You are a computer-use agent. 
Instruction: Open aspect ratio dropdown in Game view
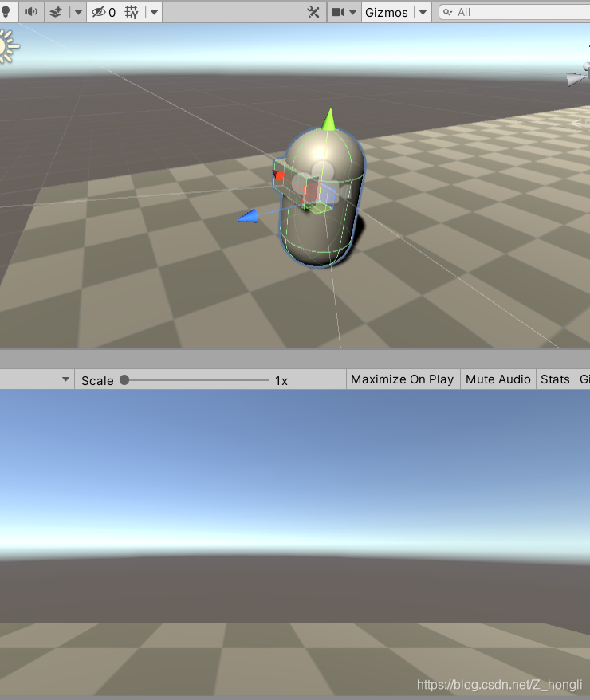[x=65, y=379]
